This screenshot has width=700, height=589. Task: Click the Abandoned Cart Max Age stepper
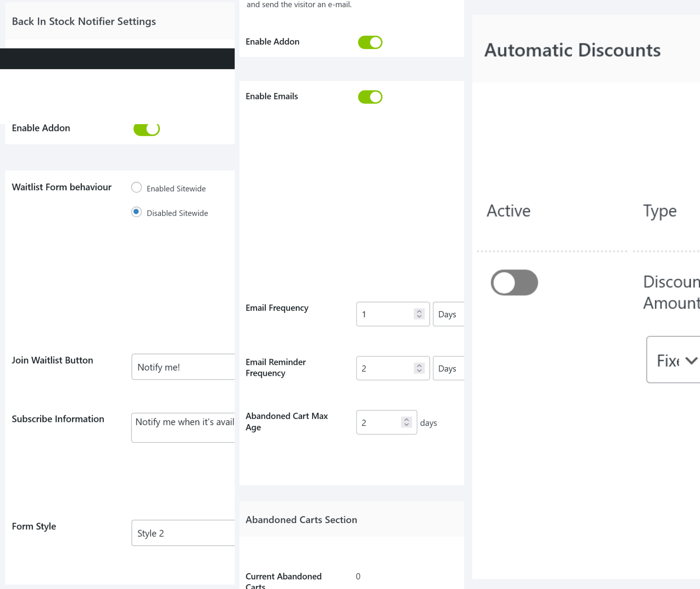[406, 422]
